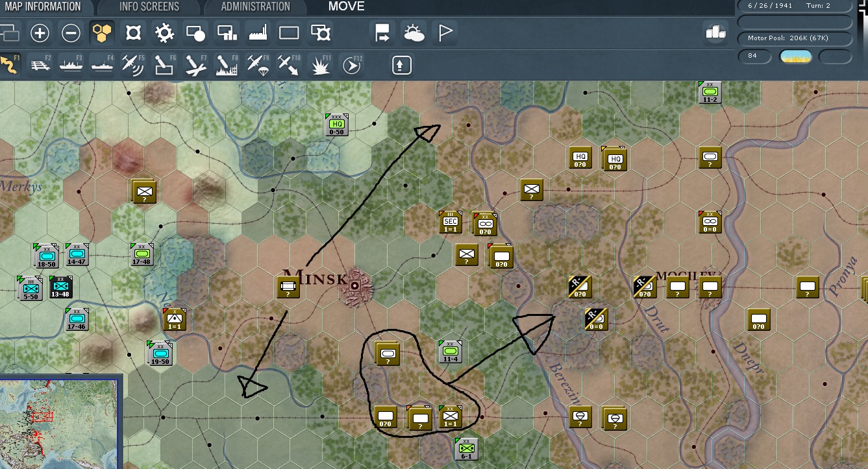Select the F4 amphibious ship icon
The image size is (868, 469).
102,65
